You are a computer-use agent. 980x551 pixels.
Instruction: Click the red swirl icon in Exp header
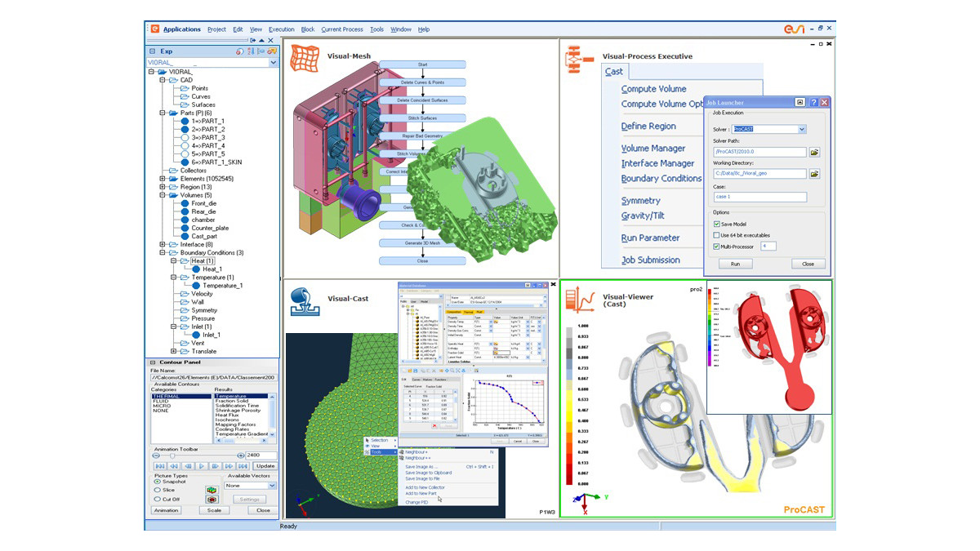(x=238, y=51)
